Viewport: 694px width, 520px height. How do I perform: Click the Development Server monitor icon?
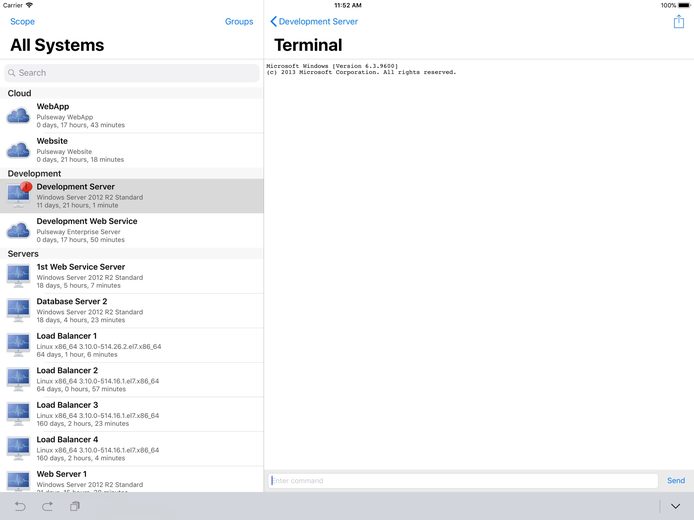point(18,196)
